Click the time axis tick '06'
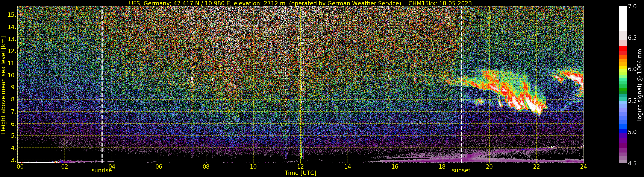 tap(159, 166)
